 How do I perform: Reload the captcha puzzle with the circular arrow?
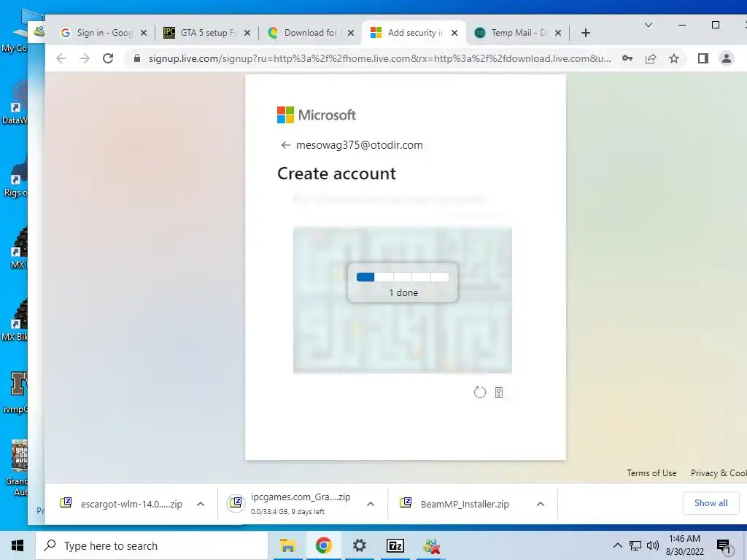(480, 392)
